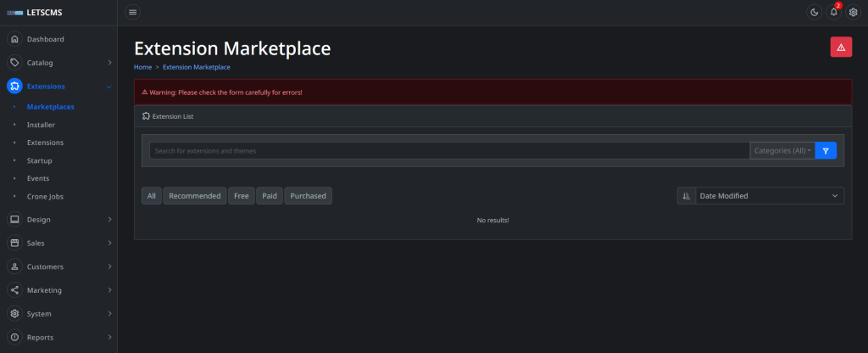Select the Free filter tab
The image size is (868, 353).
click(x=242, y=196)
